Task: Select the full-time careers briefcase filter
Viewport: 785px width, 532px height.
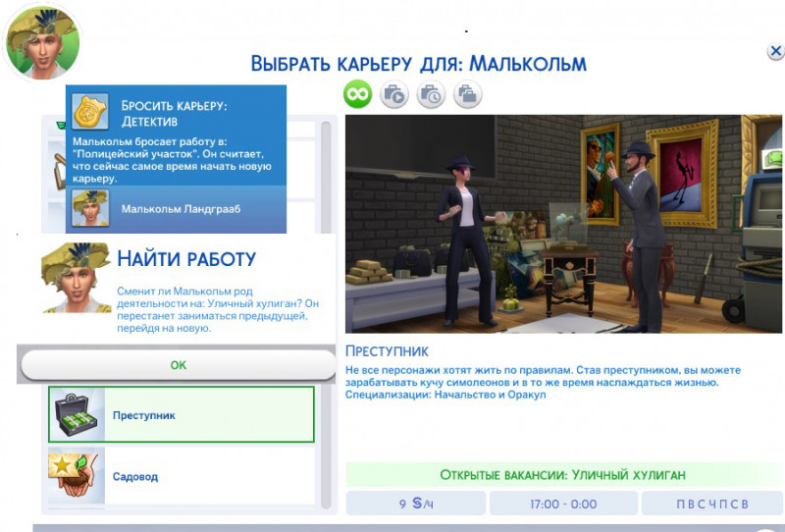Action: (x=394, y=94)
